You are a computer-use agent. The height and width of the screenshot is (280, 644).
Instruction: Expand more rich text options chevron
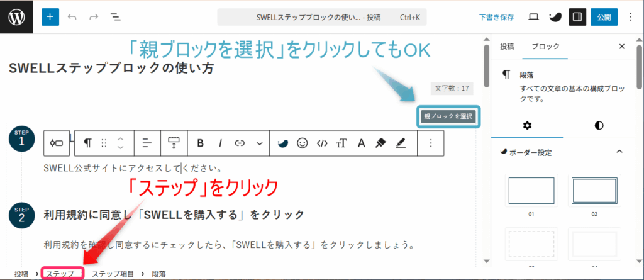pos(259,143)
